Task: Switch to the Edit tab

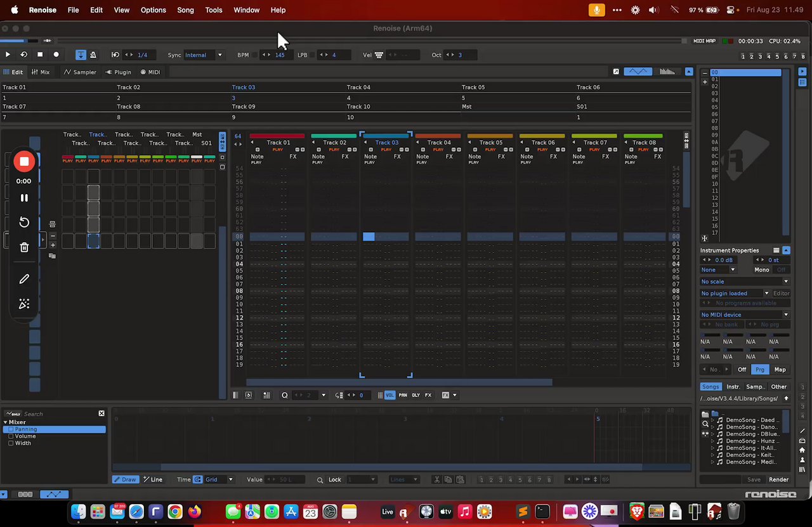Action: (13, 72)
